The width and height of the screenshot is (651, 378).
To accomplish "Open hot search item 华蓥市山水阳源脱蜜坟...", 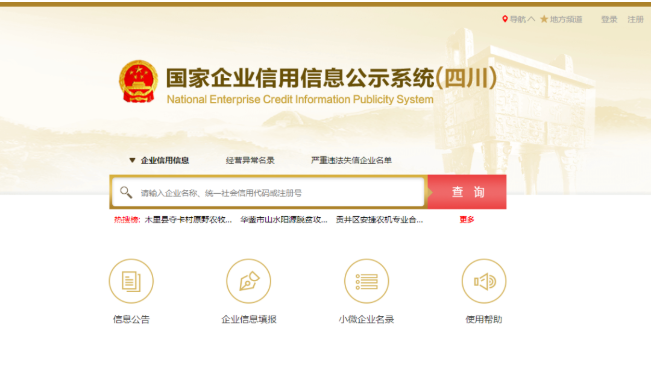I will coord(284,220).
